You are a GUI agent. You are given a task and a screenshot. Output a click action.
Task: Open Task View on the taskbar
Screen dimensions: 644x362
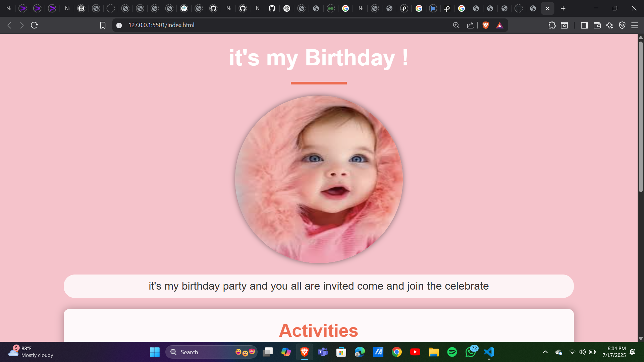coord(268,352)
